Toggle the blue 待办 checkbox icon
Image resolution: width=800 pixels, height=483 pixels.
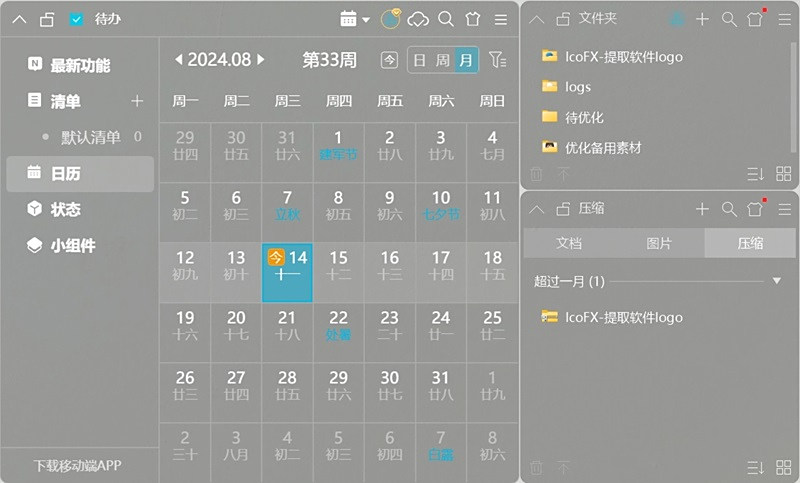click(76, 19)
